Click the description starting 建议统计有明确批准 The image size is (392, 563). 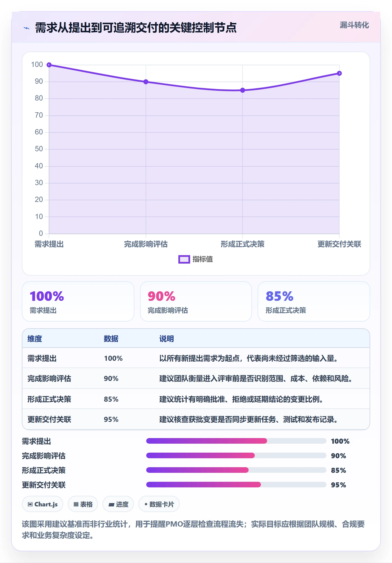click(241, 399)
